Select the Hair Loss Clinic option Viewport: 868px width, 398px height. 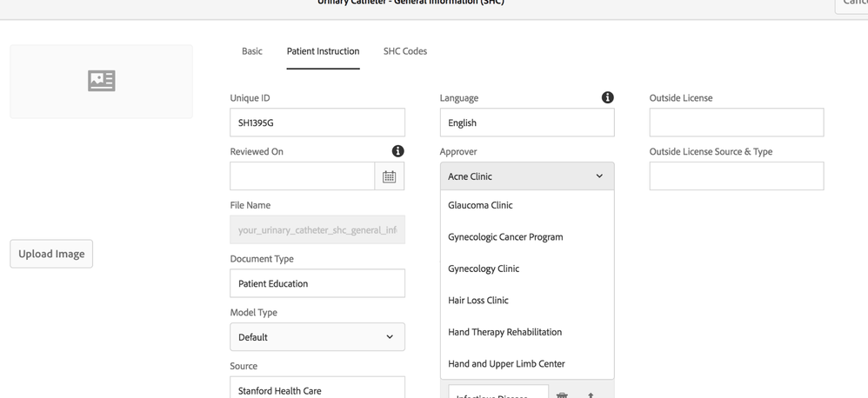[478, 301]
